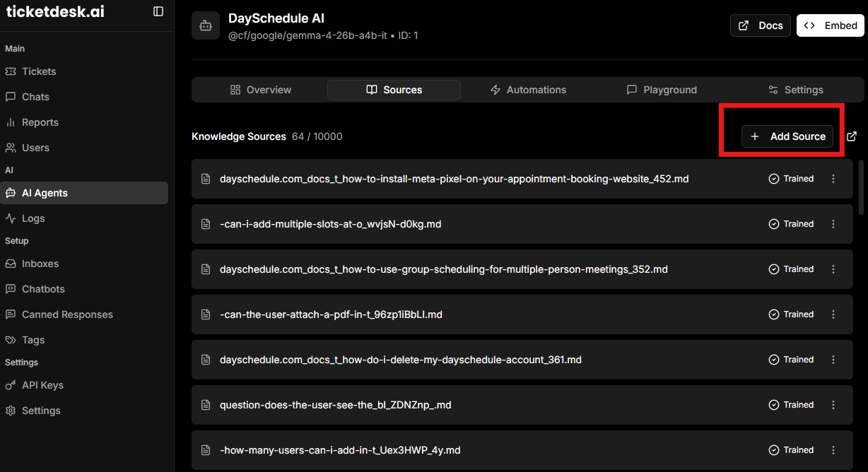Click the Docs button
The image size is (868, 472).
point(761,25)
